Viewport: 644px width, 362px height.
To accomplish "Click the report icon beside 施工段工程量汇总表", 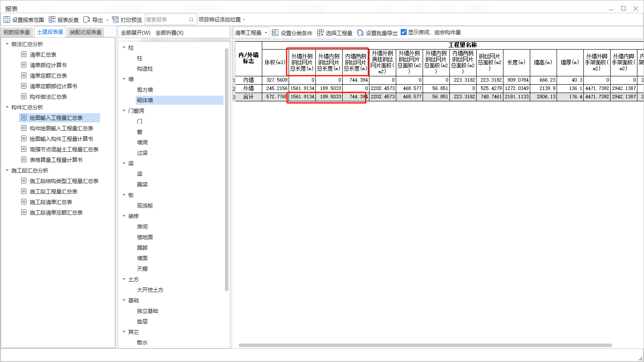I will coord(24,191).
